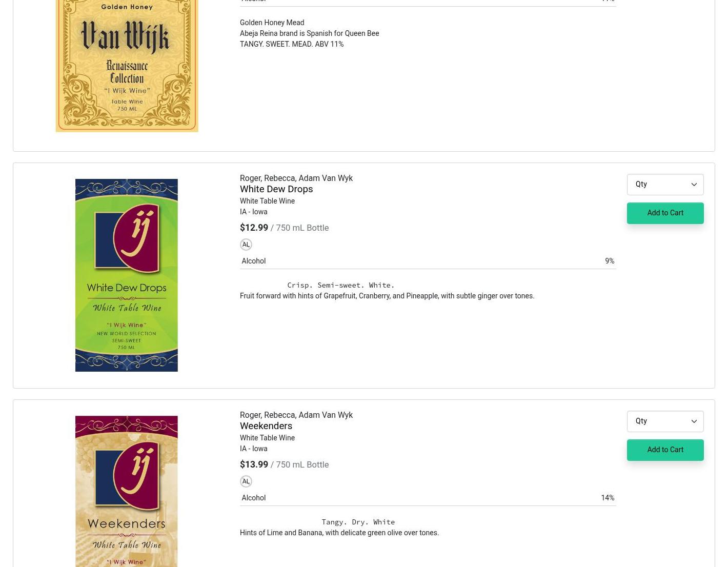Screen dimensions: 728x567
Task: Click producer name above White Dew Drops
Action: [296, 178]
